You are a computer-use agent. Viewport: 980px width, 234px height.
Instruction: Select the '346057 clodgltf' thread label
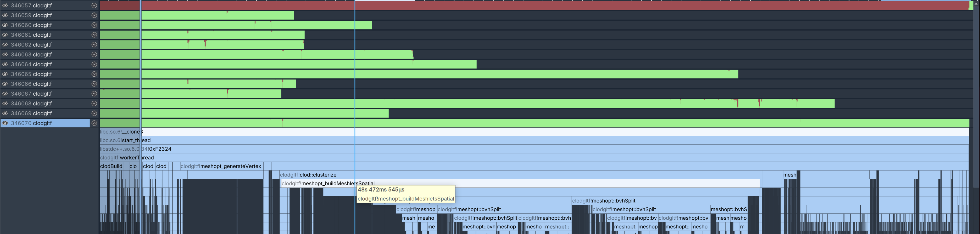tap(31, 6)
